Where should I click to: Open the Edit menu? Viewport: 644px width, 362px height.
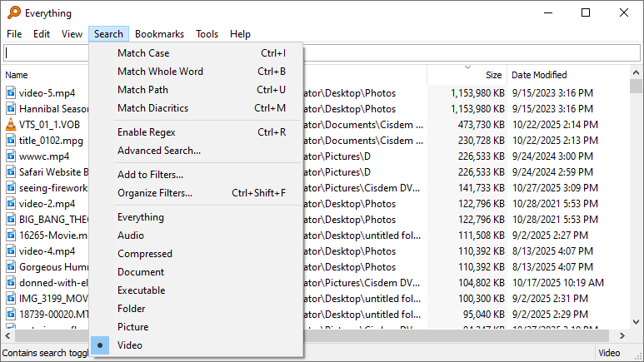(42, 34)
